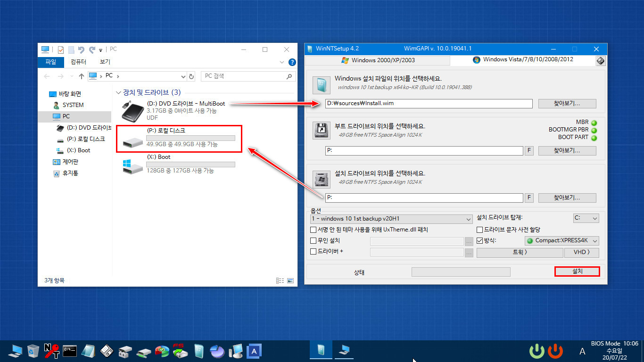This screenshot has height=362, width=644.
Task: Collapse the 장치 및 드라이브 group
Action: tap(118, 92)
